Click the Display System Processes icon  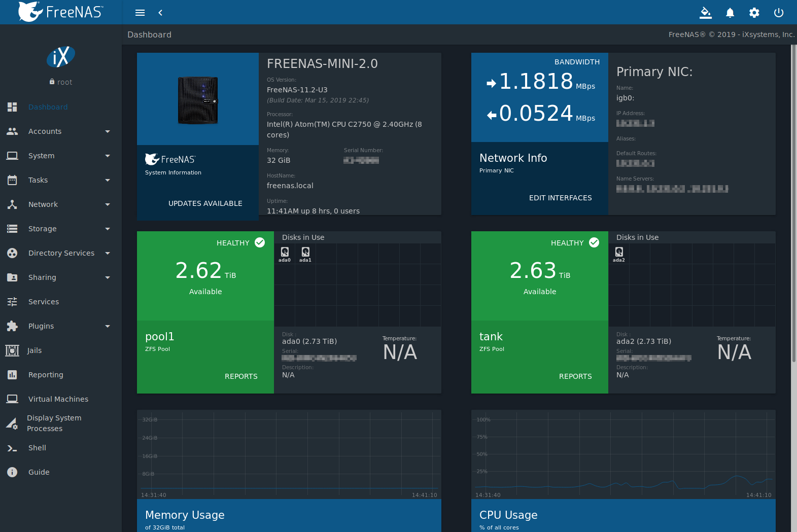tap(12, 423)
